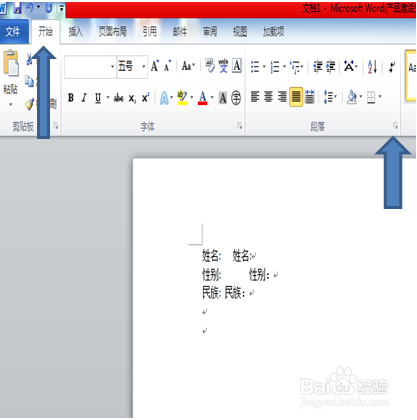Image resolution: width=417 pixels, height=420 pixels.
Task: Click the Distributed alignment icon
Action: (x=310, y=97)
